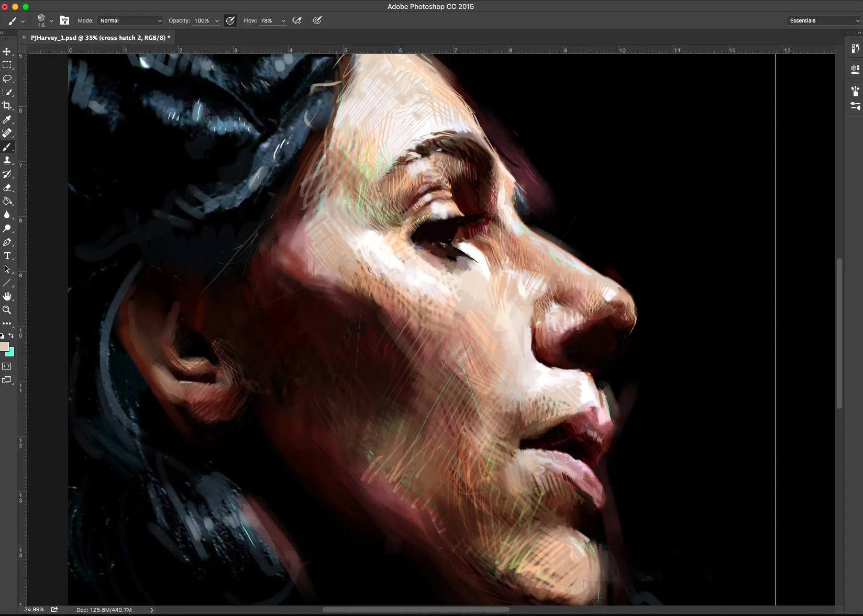Click the Doc: 125.8M/440.7M status text
Screen dimensions: 863x616
tap(104, 610)
